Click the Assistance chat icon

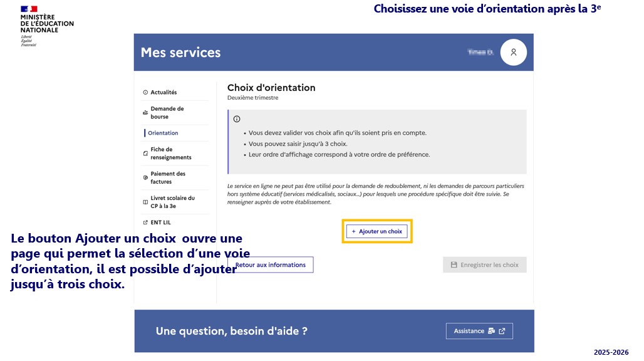click(x=491, y=331)
